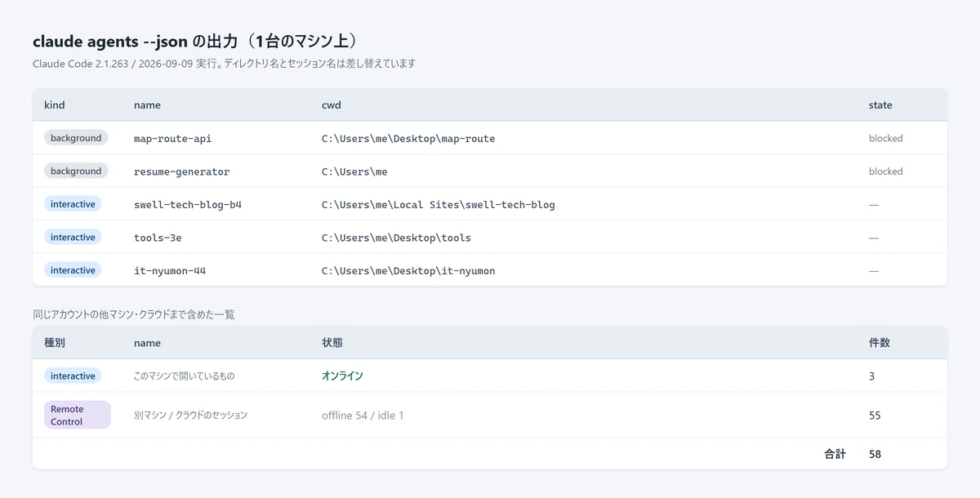Click the "cwd" column header
Screen dimensions: 980x498
pyautogui.click(x=332, y=105)
